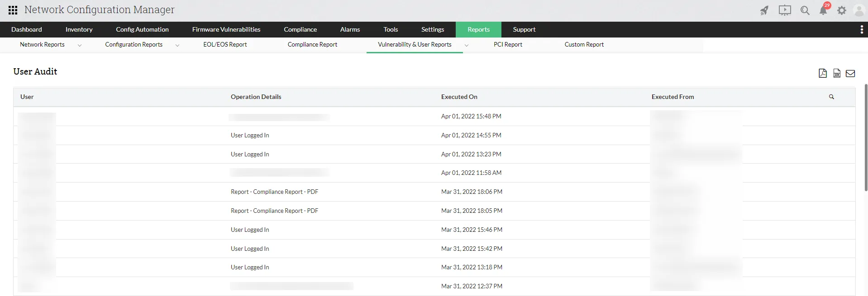Open Configuration Reports submenu

134,44
